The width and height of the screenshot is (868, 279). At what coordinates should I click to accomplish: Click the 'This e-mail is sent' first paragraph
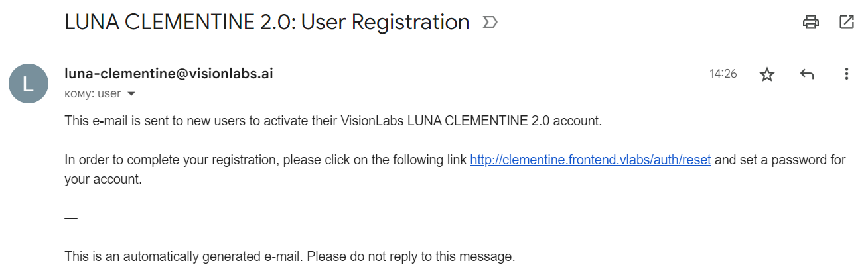[x=199, y=121]
